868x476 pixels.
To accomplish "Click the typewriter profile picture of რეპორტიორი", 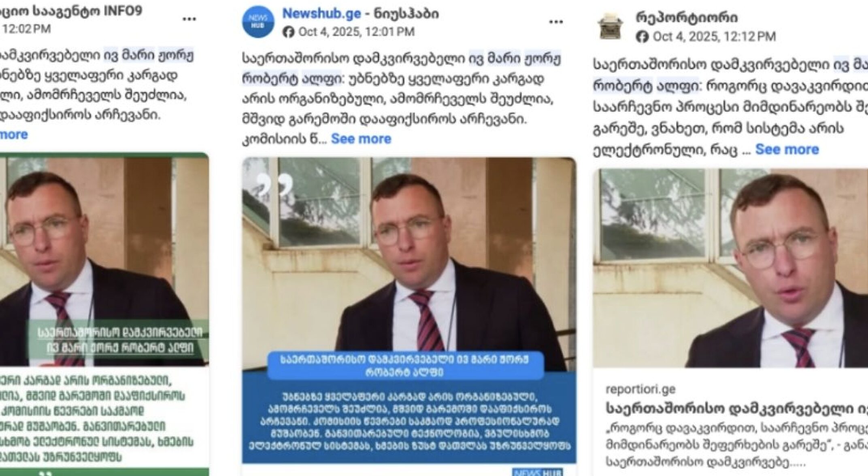I will (611, 25).
